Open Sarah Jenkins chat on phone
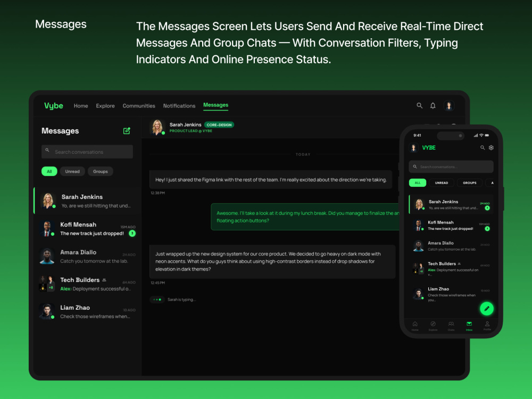This screenshot has height=399, width=532. (451, 204)
